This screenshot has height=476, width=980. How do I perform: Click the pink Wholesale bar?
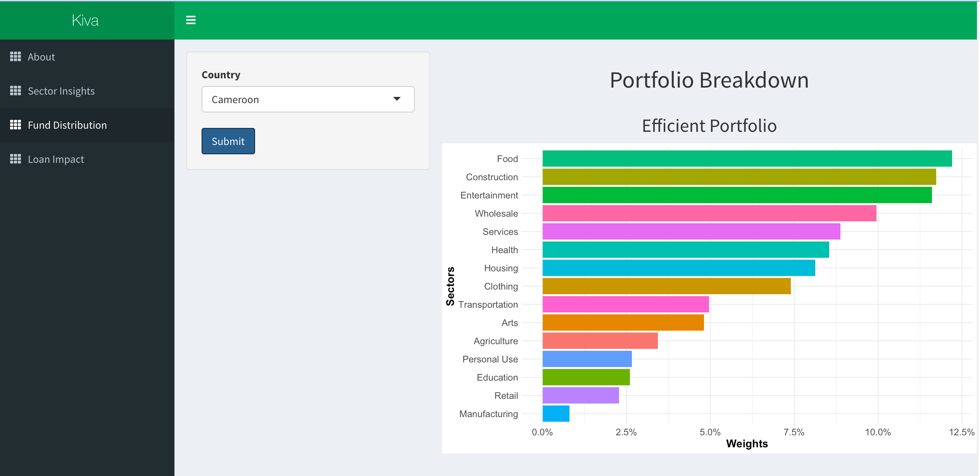pyautogui.click(x=709, y=213)
